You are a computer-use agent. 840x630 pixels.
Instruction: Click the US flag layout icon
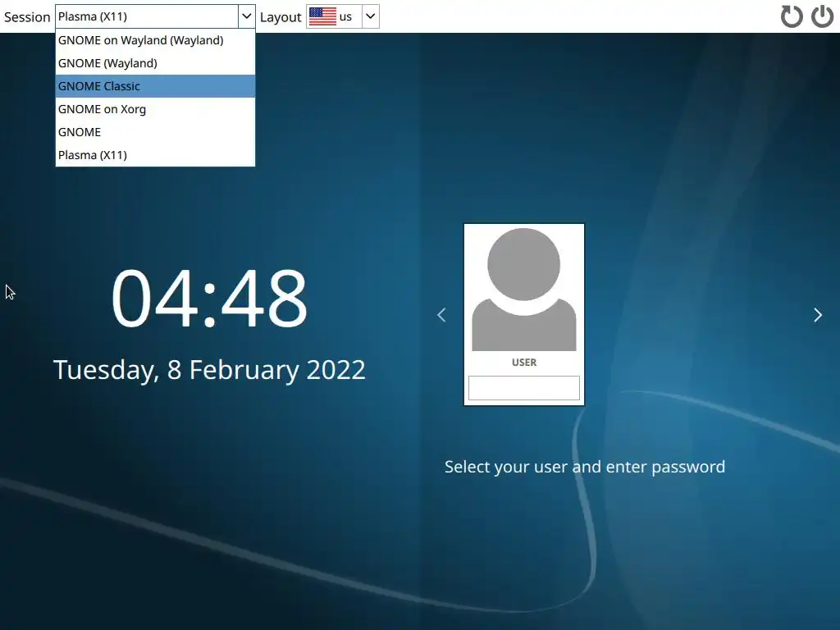pos(322,16)
